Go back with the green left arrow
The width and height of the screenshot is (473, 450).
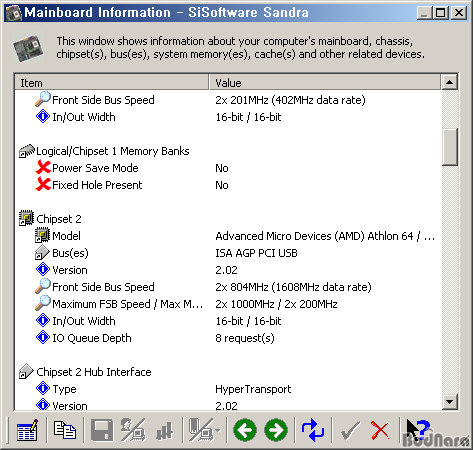(245, 430)
